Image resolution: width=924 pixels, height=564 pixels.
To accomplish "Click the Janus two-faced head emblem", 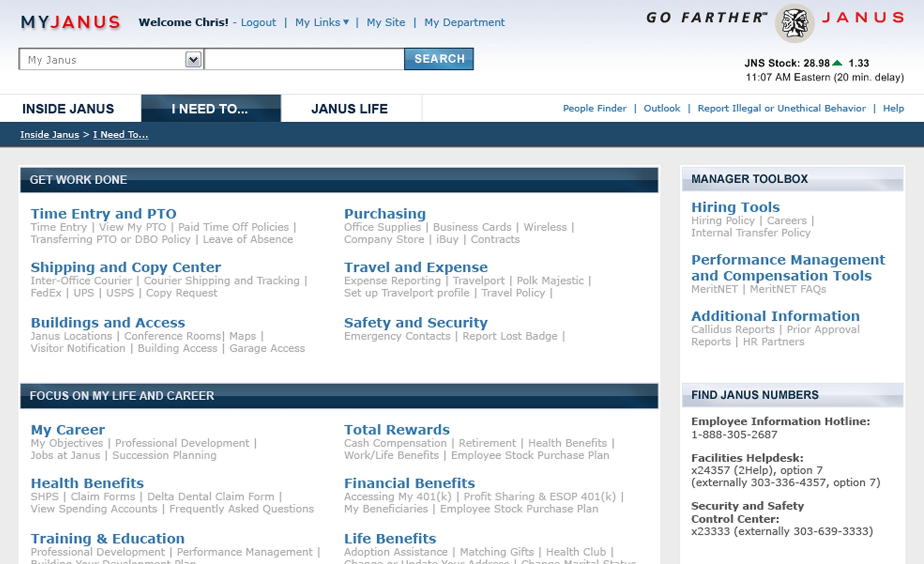I will pyautogui.click(x=794, y=23).
